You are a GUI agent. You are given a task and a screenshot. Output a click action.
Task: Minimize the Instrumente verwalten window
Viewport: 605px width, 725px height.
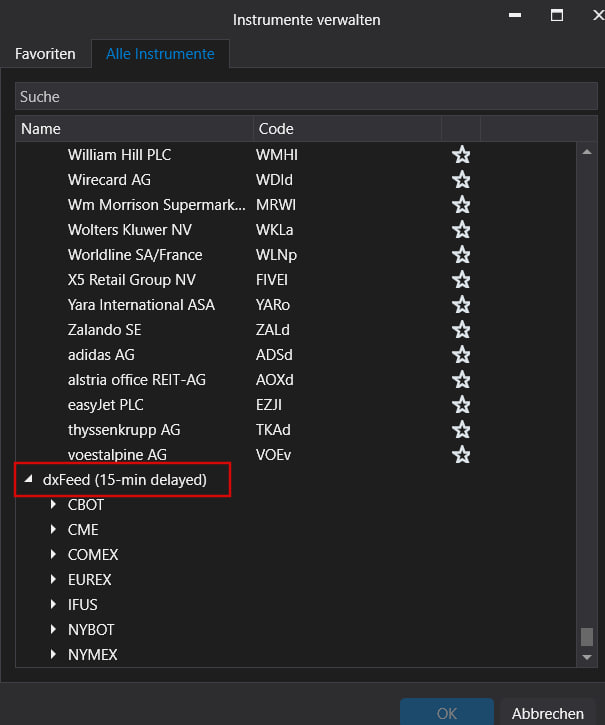click(515, 15)
